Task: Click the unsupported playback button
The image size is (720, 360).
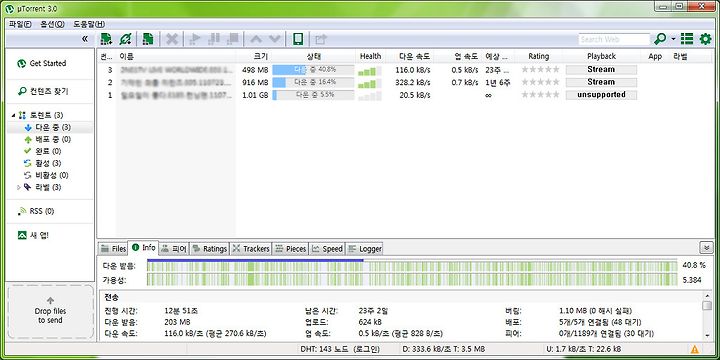Action: pyautogui.click(x=601, y=95)
